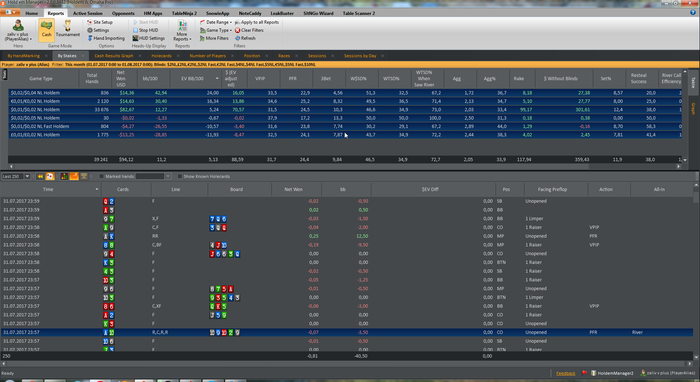Open Settings in Options group

point(98,30)
